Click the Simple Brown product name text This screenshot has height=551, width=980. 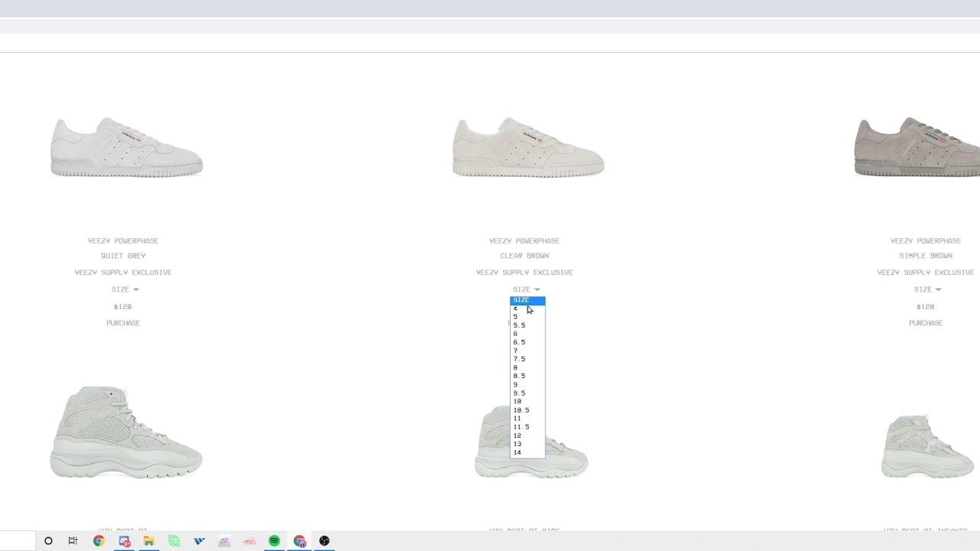point(926,256)
